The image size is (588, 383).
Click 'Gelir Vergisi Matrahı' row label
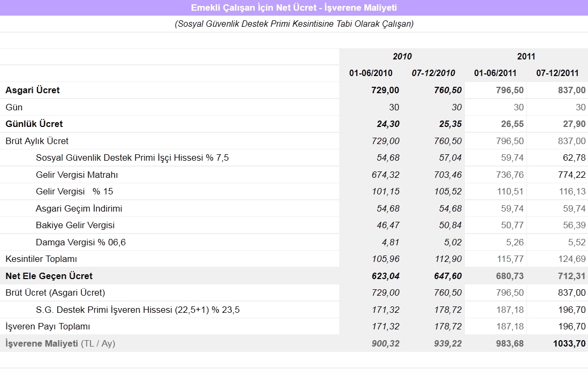[77, 175]
